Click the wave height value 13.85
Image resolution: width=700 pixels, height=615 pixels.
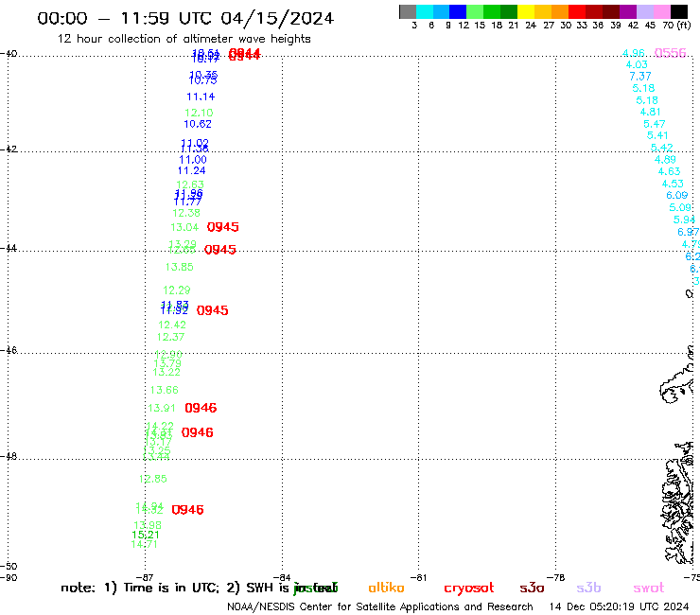[x=180, y=267]
